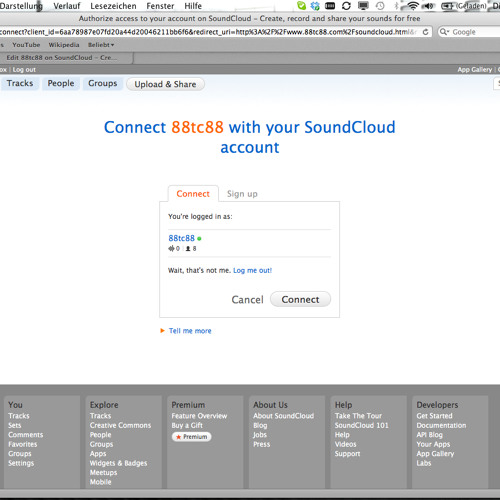Go to Tracks in the top navigation
The image size is (500, 500).
tap(20, 83)
